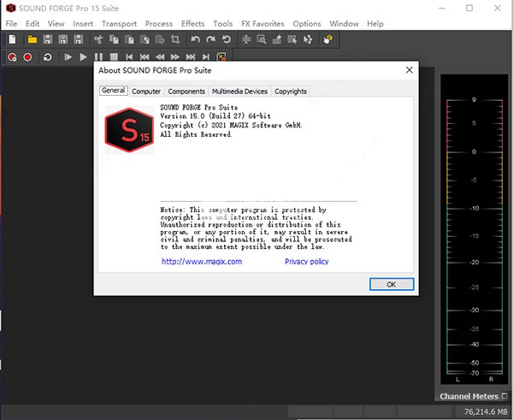Switch to the Components tab

pyautogui.click(x=186, y=92)
